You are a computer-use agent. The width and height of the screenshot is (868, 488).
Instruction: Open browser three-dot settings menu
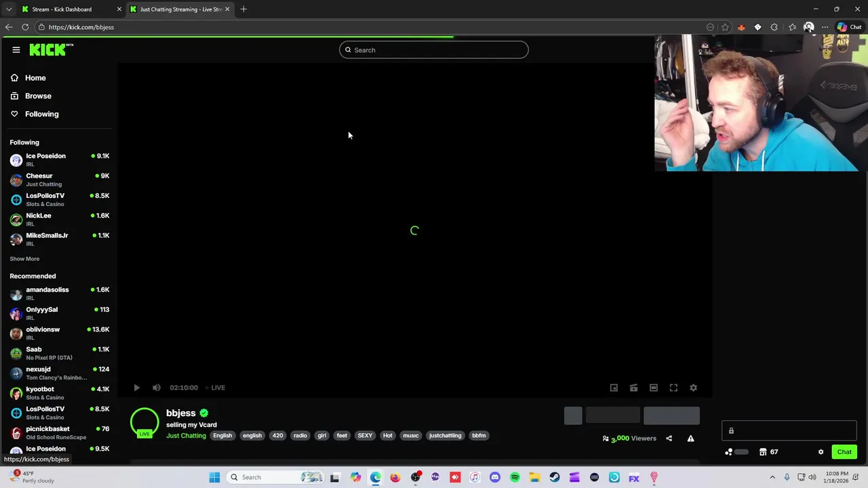tap(825, 27)
